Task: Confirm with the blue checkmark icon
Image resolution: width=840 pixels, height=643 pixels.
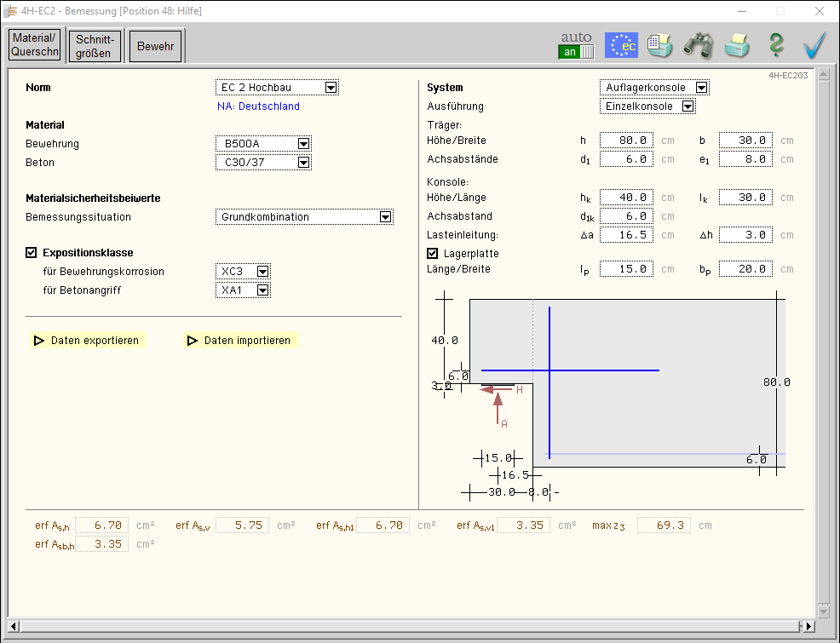Action: click(x=814, y=45)
